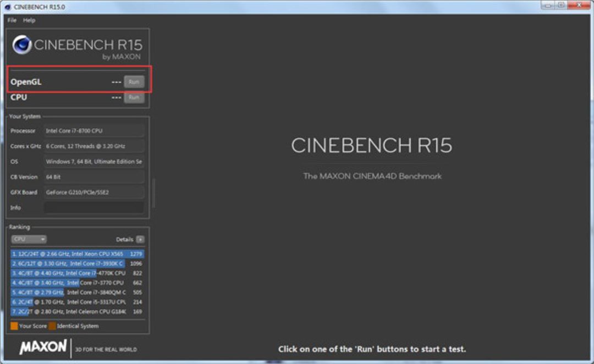The width and height of the screenshot is (594, 364).
Task: Click the empty Info field
Action: pos(94,207)
